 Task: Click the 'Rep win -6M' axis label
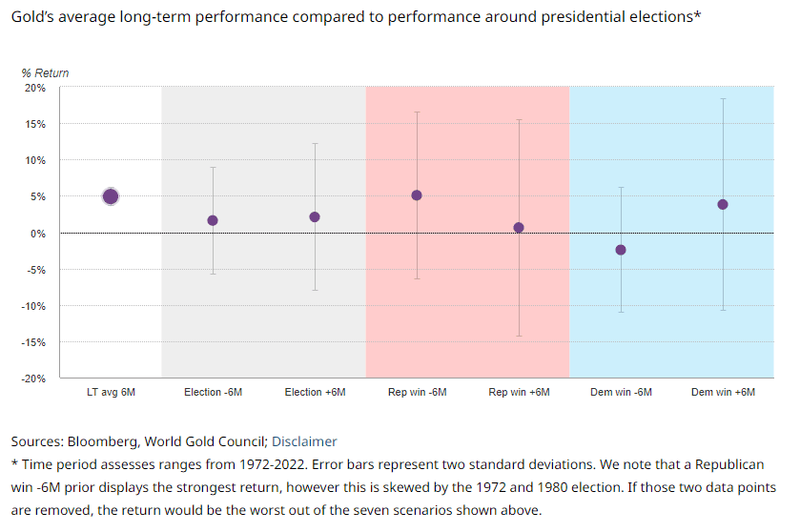[x=417, y=393]
